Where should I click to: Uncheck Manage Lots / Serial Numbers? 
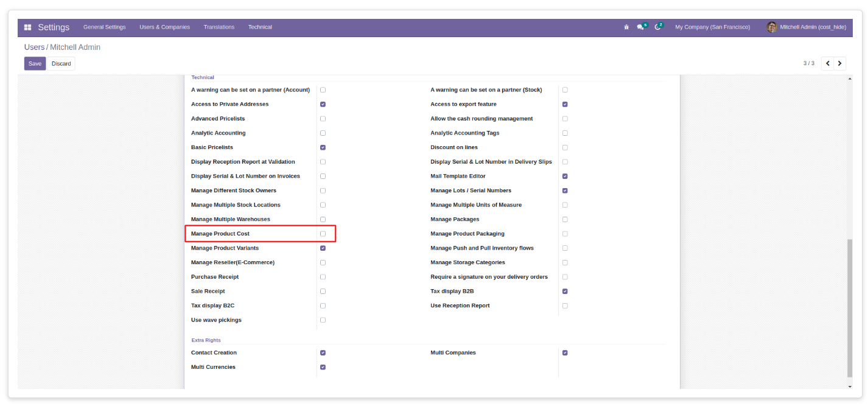(565, 191)
